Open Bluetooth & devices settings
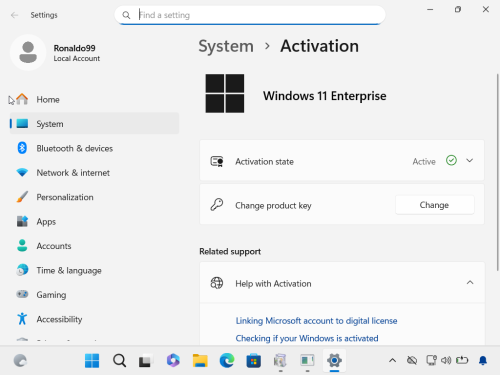This screenshot has height=375, width=500. 94,148
